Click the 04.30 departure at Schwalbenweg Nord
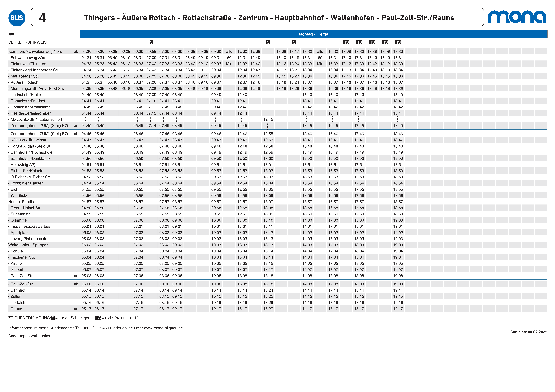The height and width of the screenshot is (392, 555). point(86,52)
